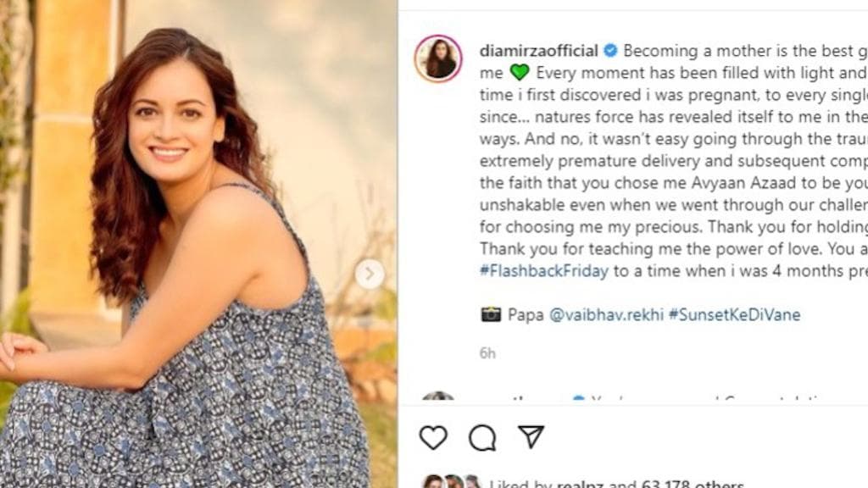Click the blue verified badge beside diamirzaofficial
Image resolution: width=868 pixels, height=488 pixels.
click(x=609, y=49)
